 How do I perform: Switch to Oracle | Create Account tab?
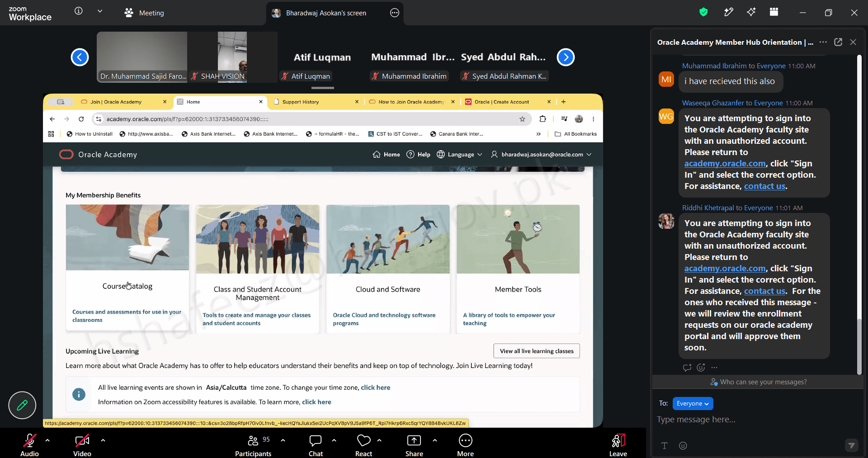pyautogui.click(x=508, y=102)
